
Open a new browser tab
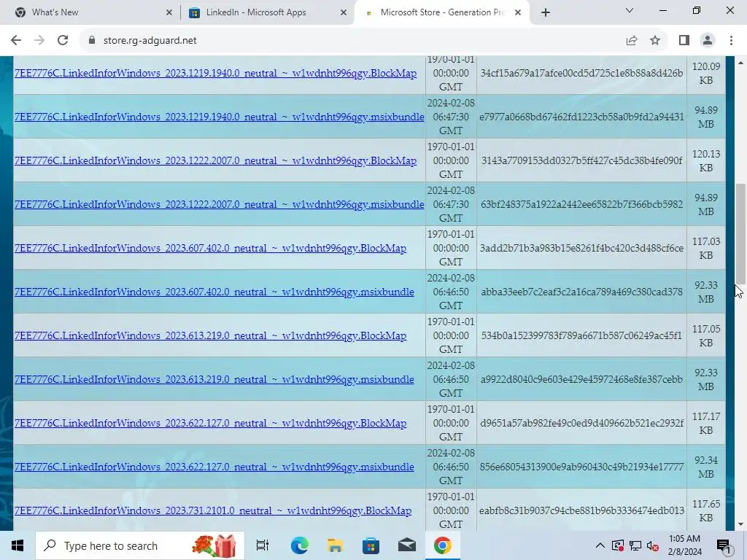pos(546,13)
